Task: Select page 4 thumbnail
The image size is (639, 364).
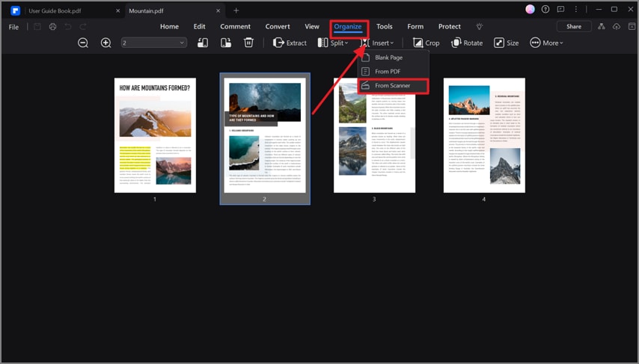Action: tap(484, 135)
